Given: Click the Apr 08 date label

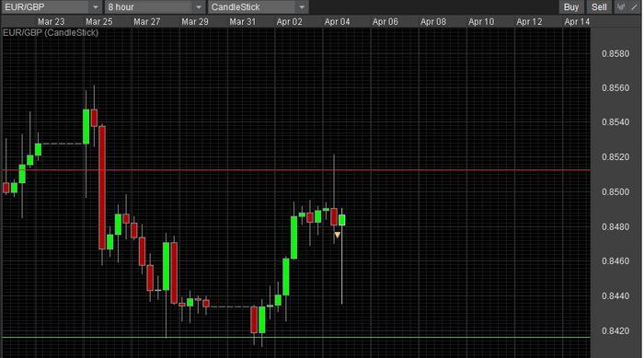Looking at the screenshot, I should [433, 22].
